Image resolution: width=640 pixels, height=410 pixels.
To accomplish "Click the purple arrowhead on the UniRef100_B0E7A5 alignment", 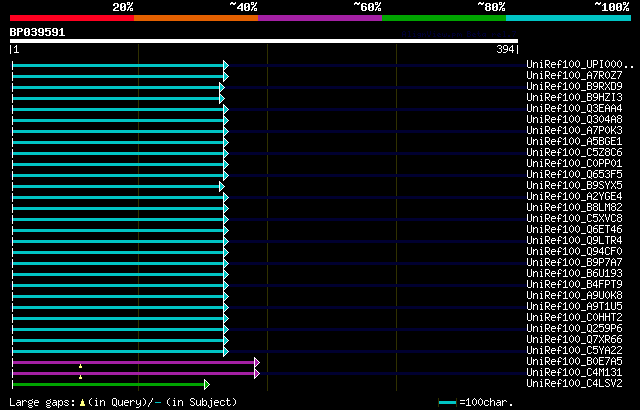I will pos(257,362).
